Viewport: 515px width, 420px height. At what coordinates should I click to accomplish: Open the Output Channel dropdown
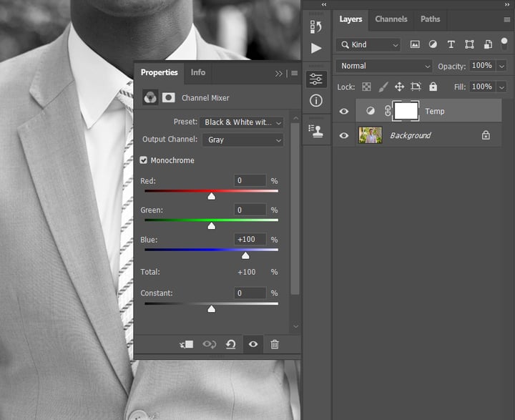tap(242, 140)
